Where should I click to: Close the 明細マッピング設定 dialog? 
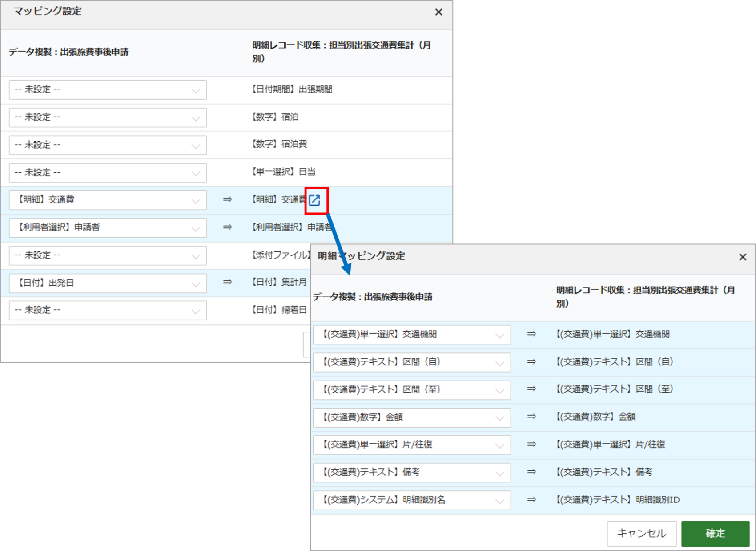pos(742,257)
